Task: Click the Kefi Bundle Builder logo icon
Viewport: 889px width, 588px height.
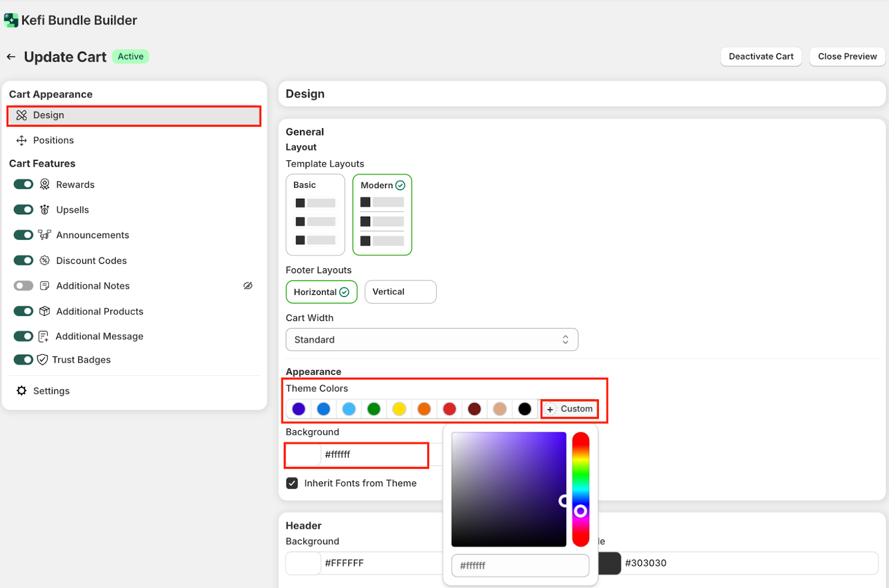Action: 11,21
